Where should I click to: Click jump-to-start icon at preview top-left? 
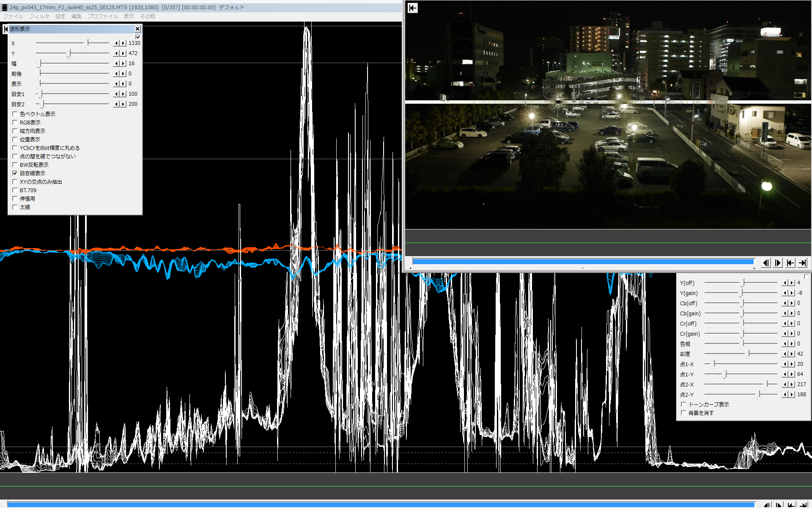pyautogui.click(x=413, y=8)
